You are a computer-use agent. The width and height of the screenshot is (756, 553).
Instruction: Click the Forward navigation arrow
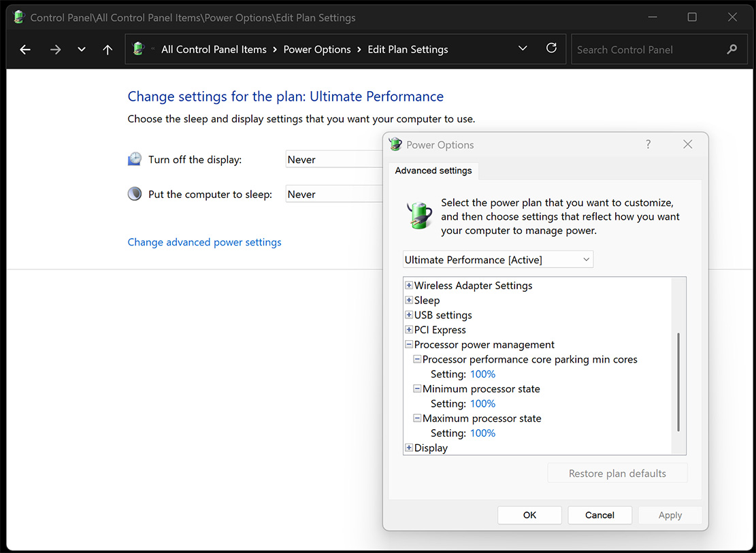55,50
